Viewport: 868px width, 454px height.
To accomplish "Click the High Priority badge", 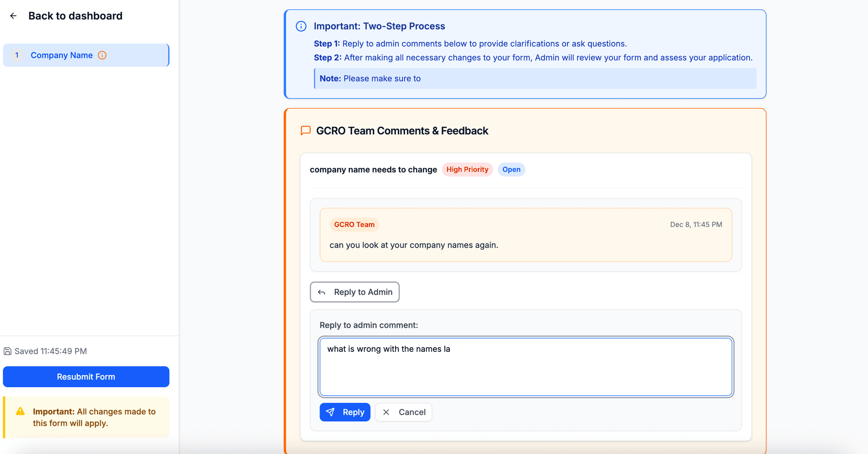I will point(467,169).
